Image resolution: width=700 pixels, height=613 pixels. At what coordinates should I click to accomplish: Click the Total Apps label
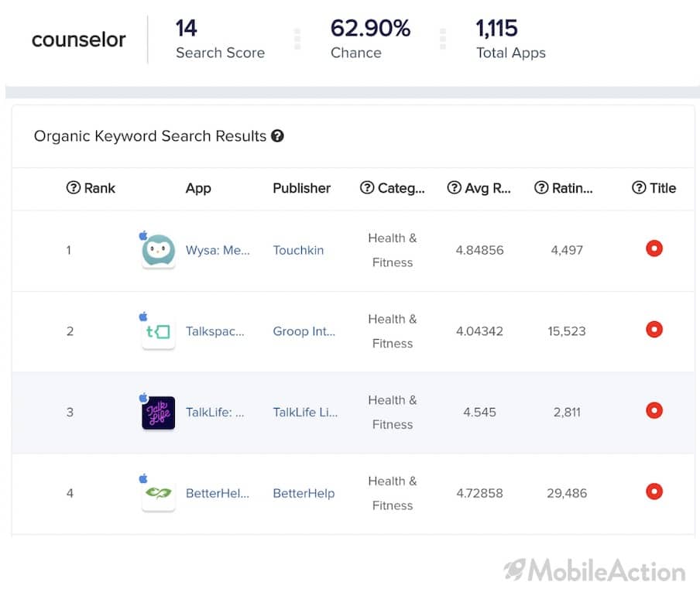tap(511, 53)
